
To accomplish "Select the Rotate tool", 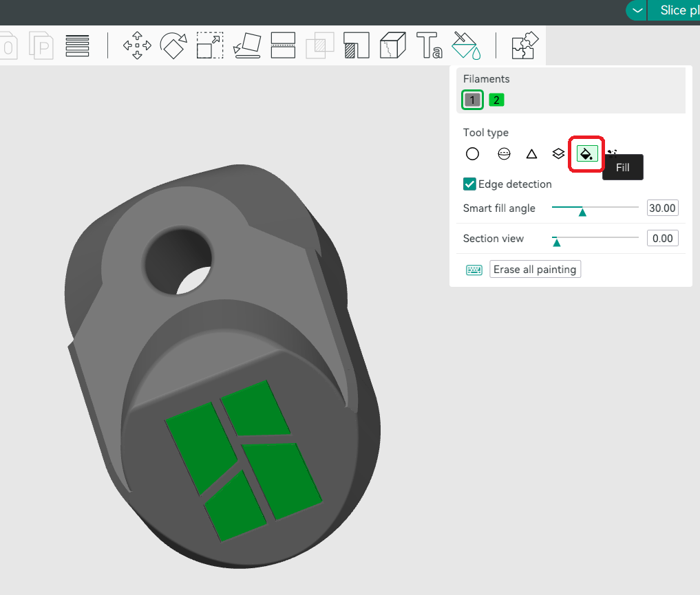I will 173,45.
